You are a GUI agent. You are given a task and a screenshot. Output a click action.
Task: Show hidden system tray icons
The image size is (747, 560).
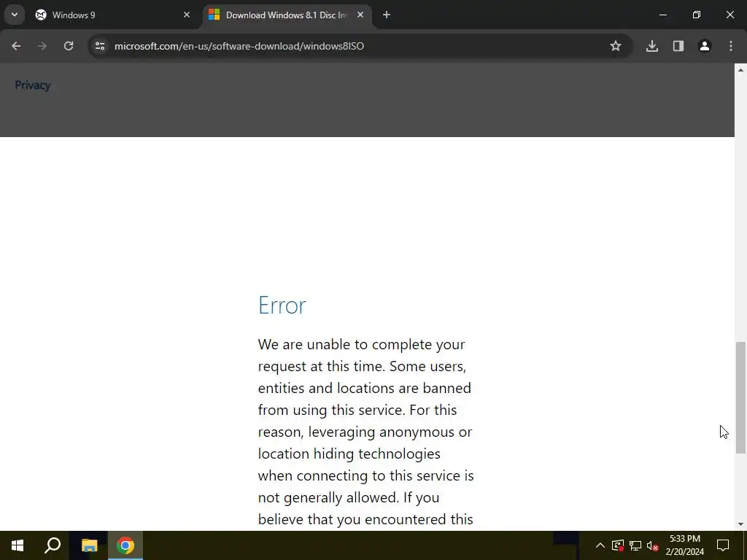pos(600,545)
